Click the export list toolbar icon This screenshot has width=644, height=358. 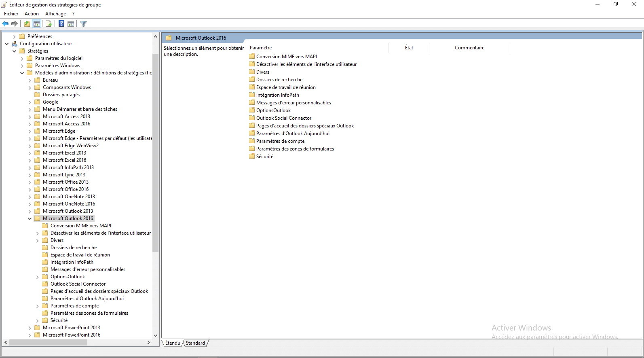tap(49, 24)
